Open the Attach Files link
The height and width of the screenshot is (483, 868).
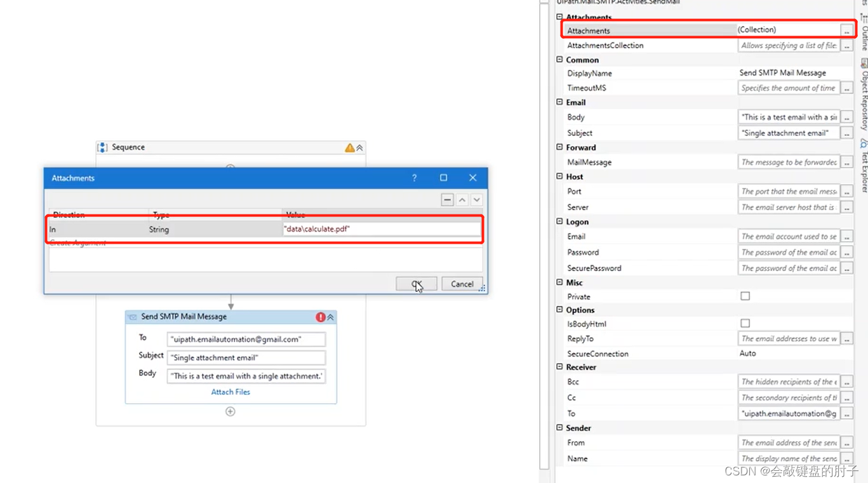230,392
